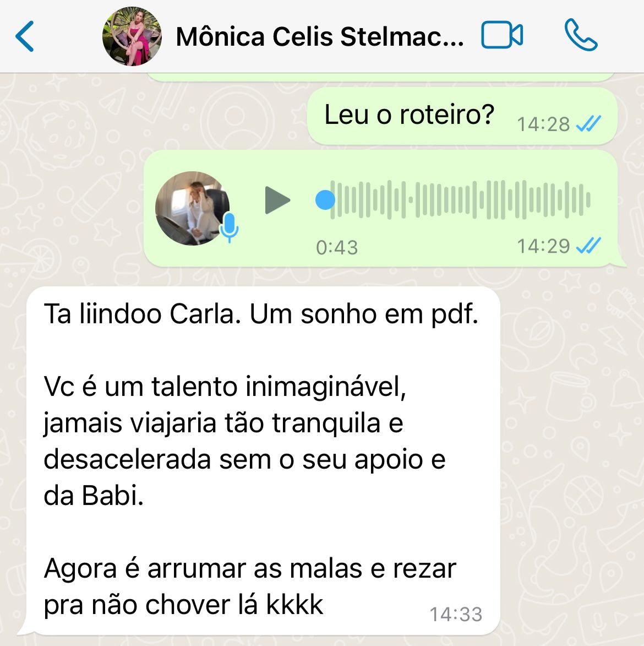
Task: Tap the voice message sender avatar
Action: coord(192,208)
